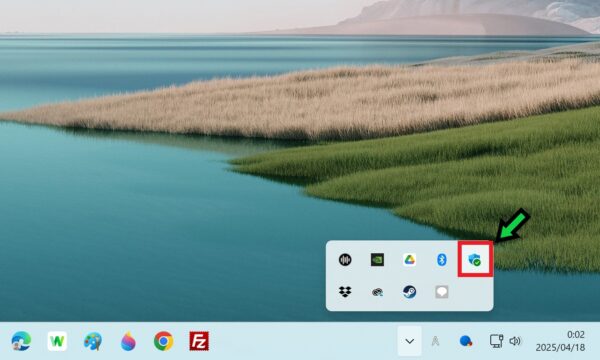Screen dimensions: 600x360
Task: Click the gray speech-bubble tray icon
Action: pyautogui.click(x=442, y=292)
